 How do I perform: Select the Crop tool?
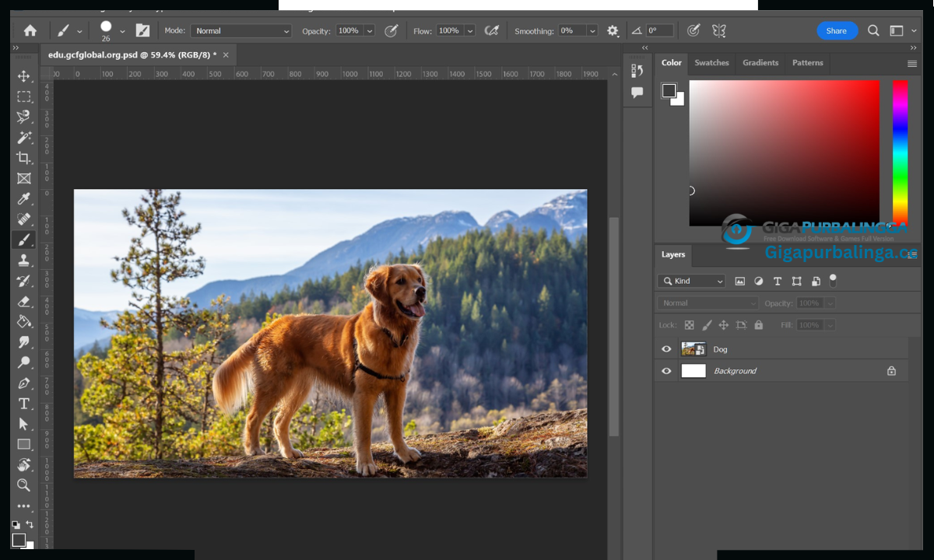tap(23, 158)
